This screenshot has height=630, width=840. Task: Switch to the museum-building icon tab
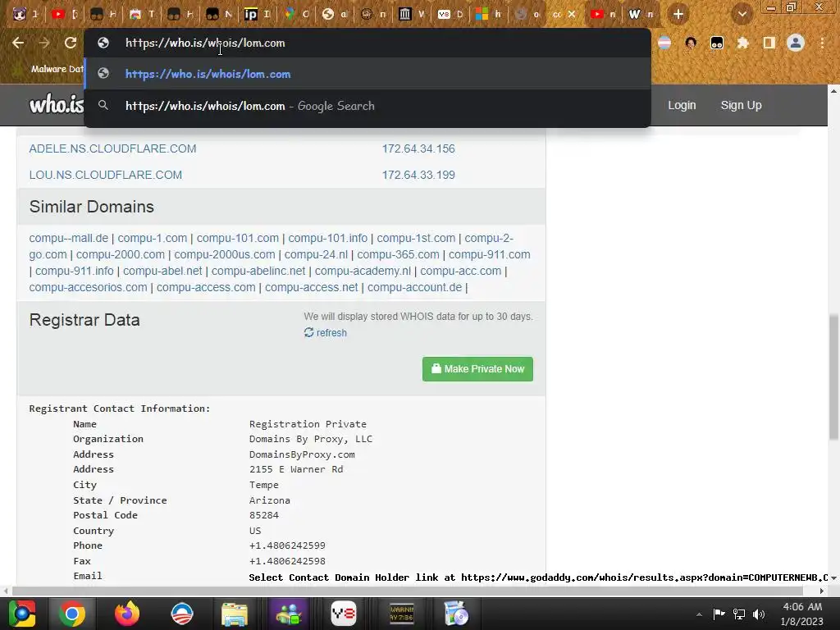coord(412,15)
